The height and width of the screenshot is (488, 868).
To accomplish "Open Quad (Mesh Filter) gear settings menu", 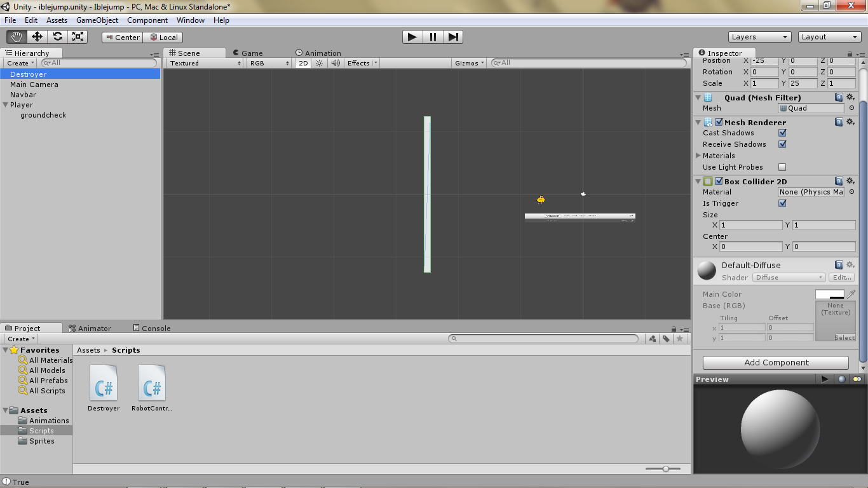I will click(851, 98).
